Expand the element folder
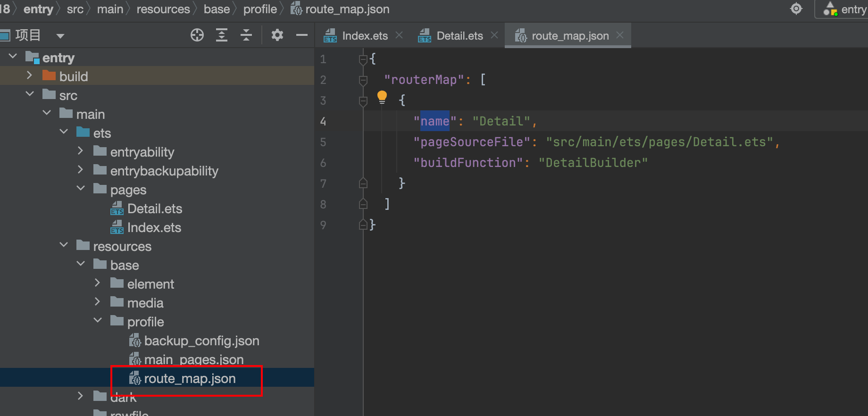Image resolution: width=868 pixels, height=416 pixels. [x=97, y=283]
